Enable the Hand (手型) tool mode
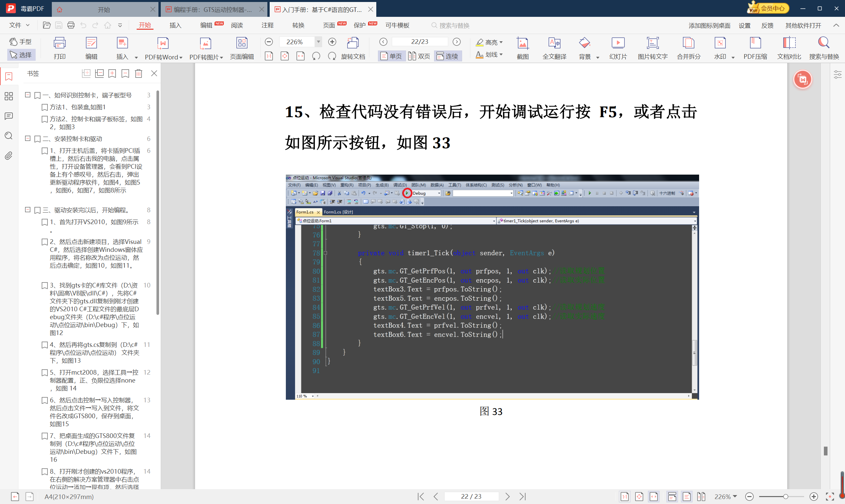The height and width of the screenshot is (504, 845). pos(20,42)
